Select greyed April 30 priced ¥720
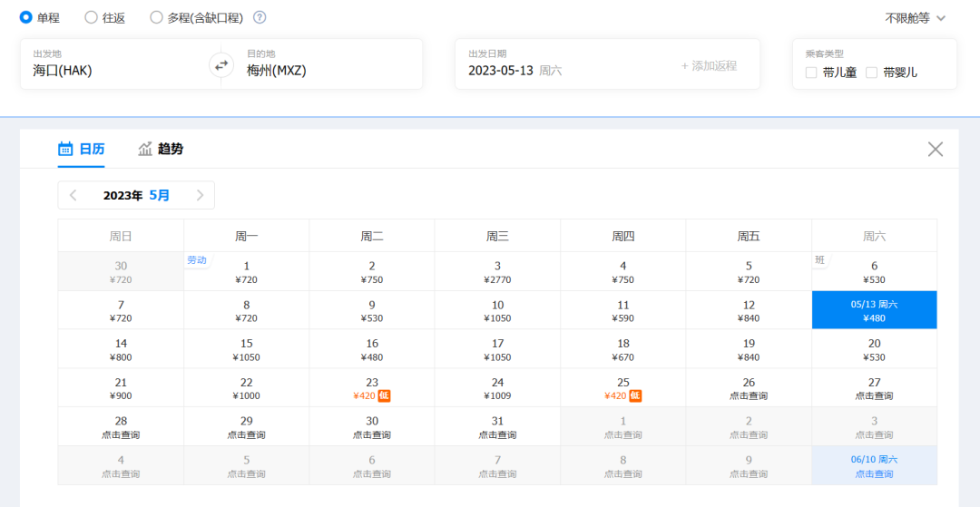 coord(121,271)
